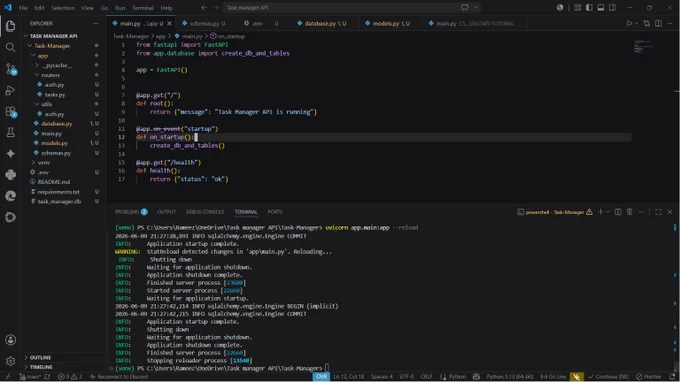
Task: Click the Split Editor Right icon
Action: click(x=658, y=23)
